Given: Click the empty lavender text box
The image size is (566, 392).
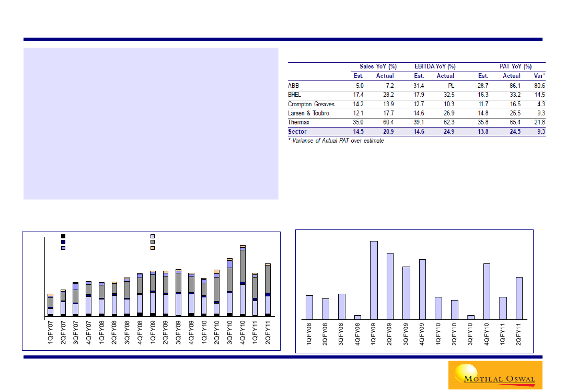Looking at the screenshot, I should 151,124.
